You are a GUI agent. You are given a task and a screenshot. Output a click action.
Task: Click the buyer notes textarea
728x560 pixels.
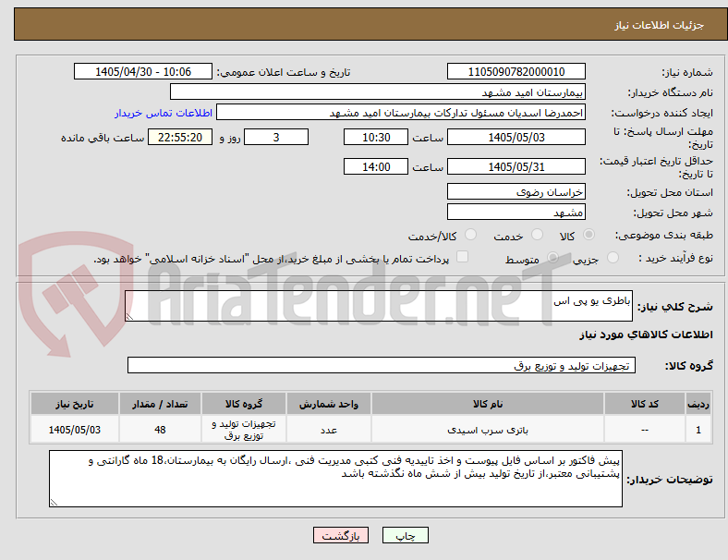tap(335, 479)
